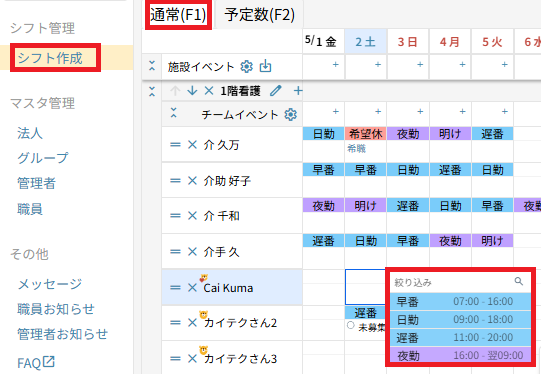Click the 2土 date column header
Screen dimensions: 541x374
pyautogui.click(x=366, y=42)
